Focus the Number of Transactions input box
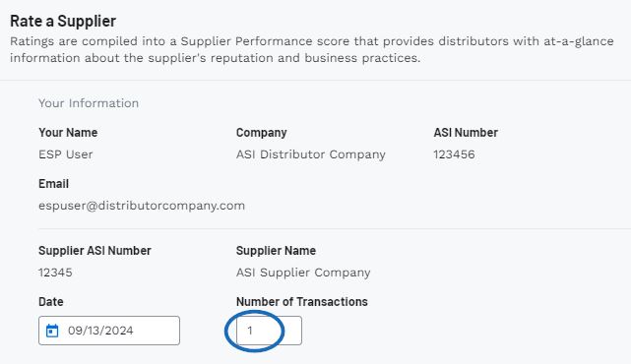The height and width of the screenshot is (364, 631). 269,331
